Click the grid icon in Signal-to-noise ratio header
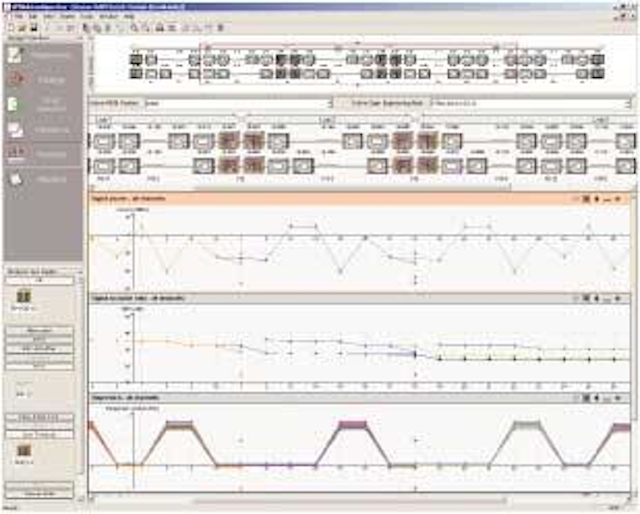Screen dimensions: 640x514 tap(586, 298)
